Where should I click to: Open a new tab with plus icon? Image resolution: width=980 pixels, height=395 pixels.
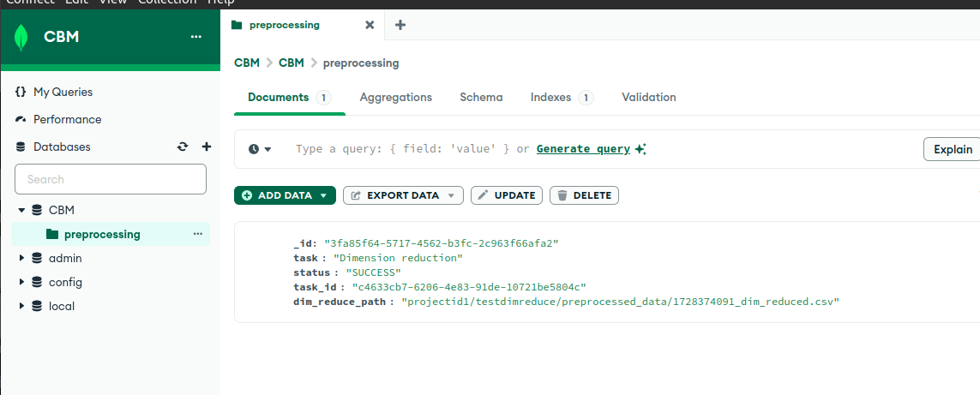click(400, 25)
